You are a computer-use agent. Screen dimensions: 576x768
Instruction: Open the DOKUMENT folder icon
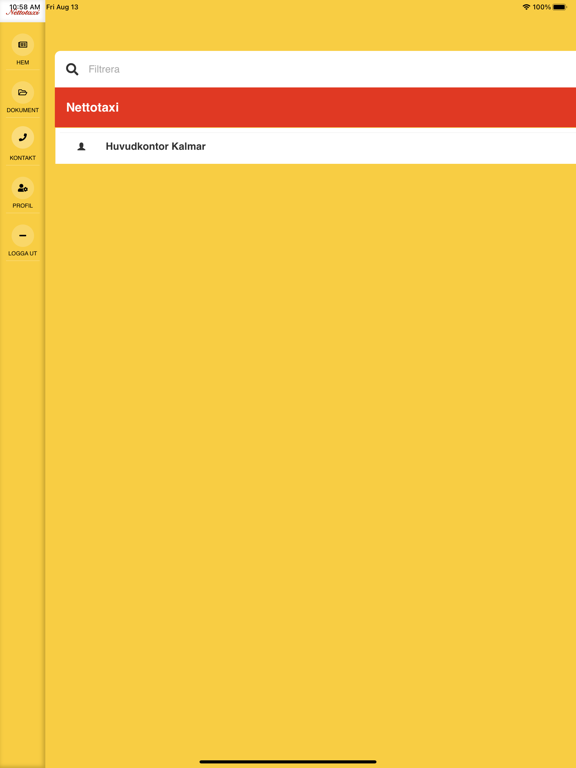pos(23,92)
